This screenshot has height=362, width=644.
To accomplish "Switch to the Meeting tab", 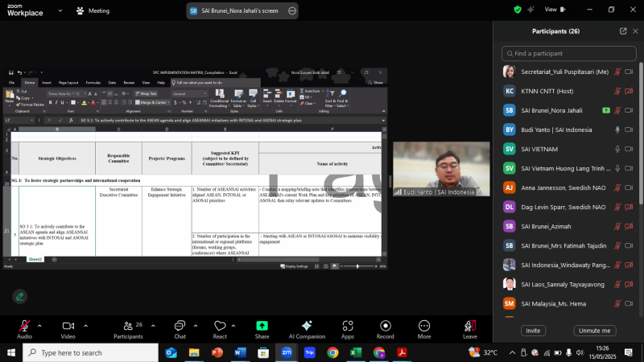I will (93, 10).
